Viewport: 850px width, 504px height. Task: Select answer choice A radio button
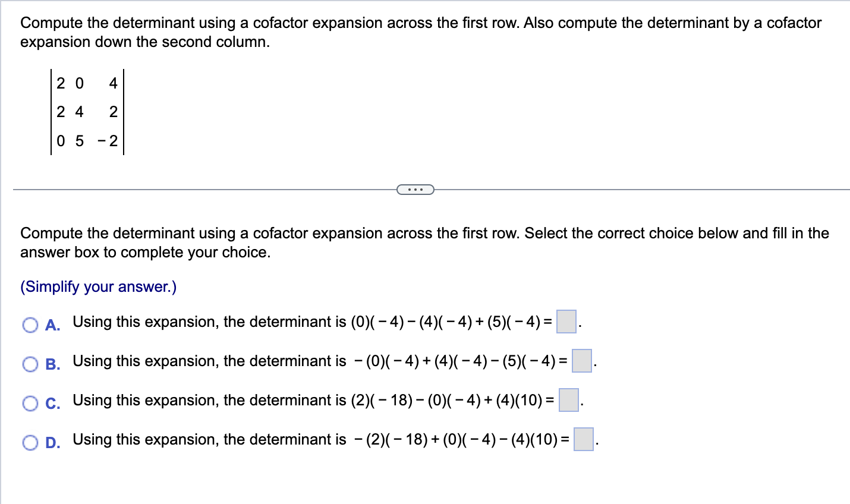30,325
